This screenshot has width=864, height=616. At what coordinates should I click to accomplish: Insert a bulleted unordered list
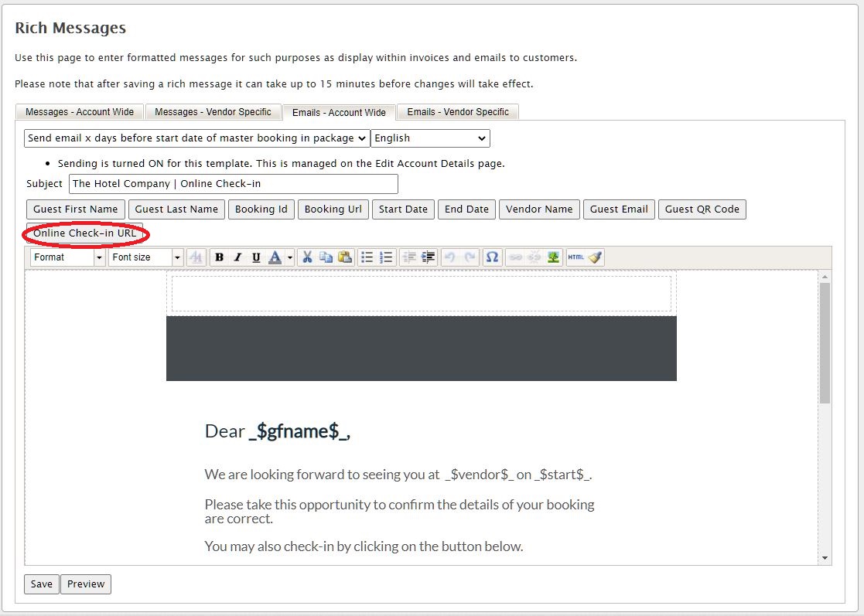[368, 257]
